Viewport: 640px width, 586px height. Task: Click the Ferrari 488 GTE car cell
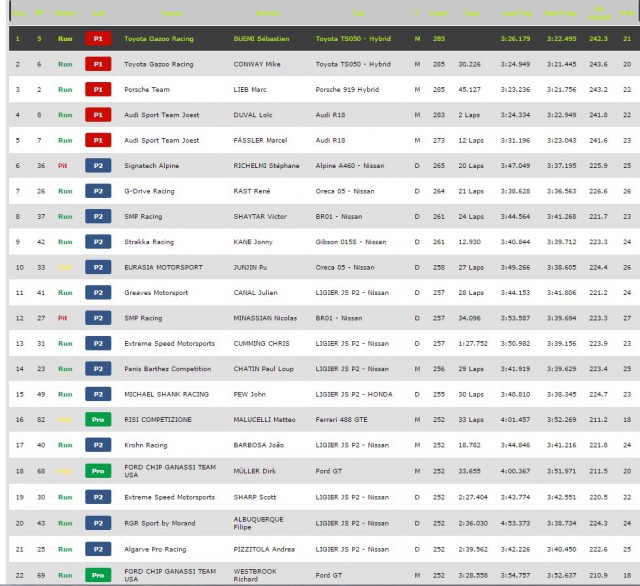[341, 420]
